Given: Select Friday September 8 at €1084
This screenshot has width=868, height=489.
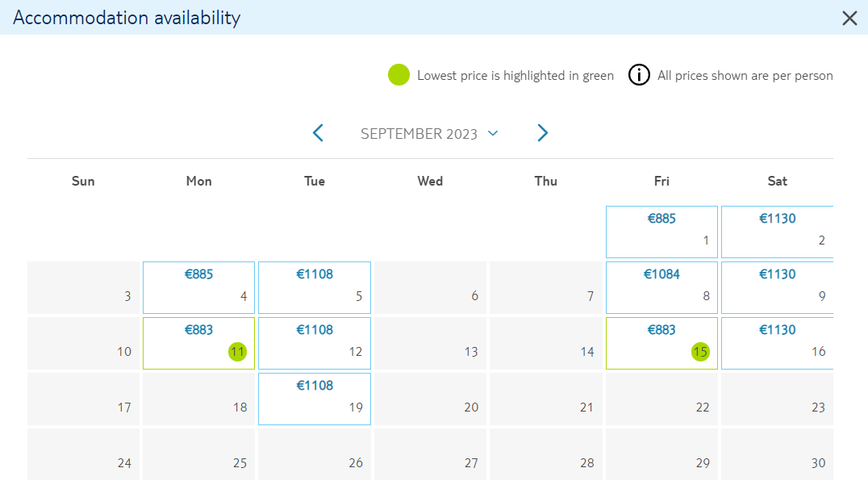Looking at the screenshot, I should 661,287.
